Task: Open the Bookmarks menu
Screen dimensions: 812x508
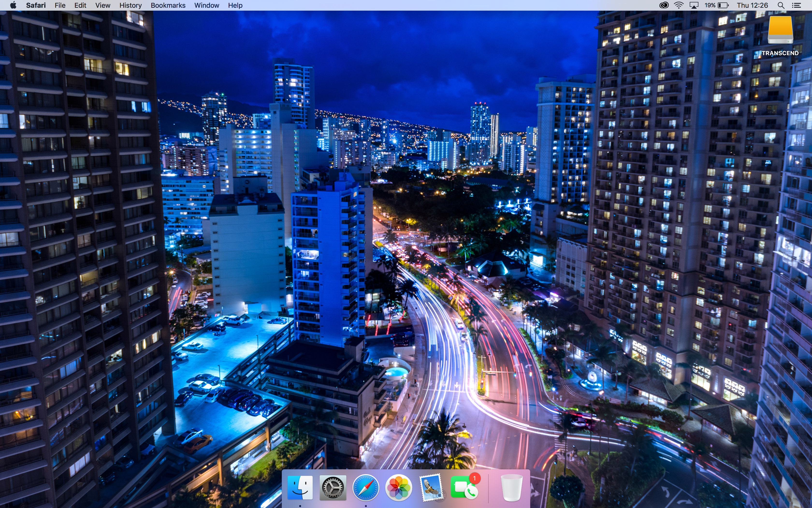Action: [x=168, y=5]
